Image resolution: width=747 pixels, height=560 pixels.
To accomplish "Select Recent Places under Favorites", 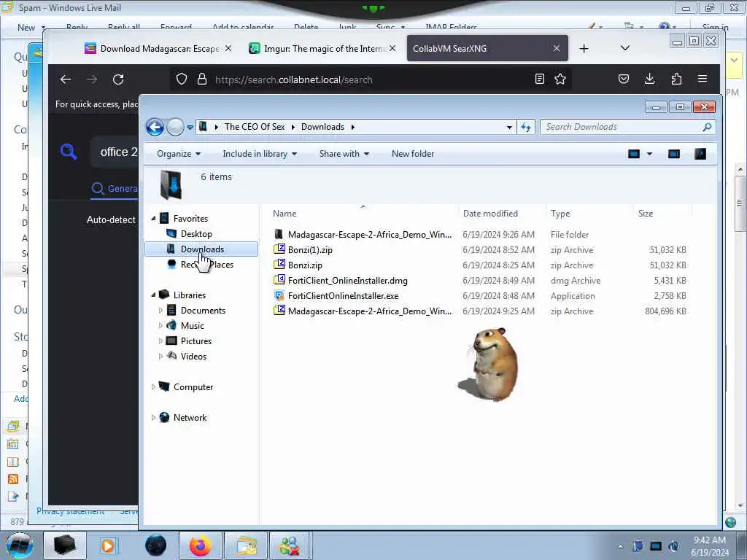I will tap(206, 264).
